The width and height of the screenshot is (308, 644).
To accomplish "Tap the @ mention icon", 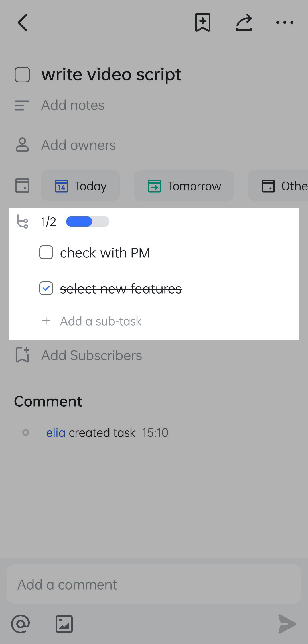I will (x=21, y=624).
